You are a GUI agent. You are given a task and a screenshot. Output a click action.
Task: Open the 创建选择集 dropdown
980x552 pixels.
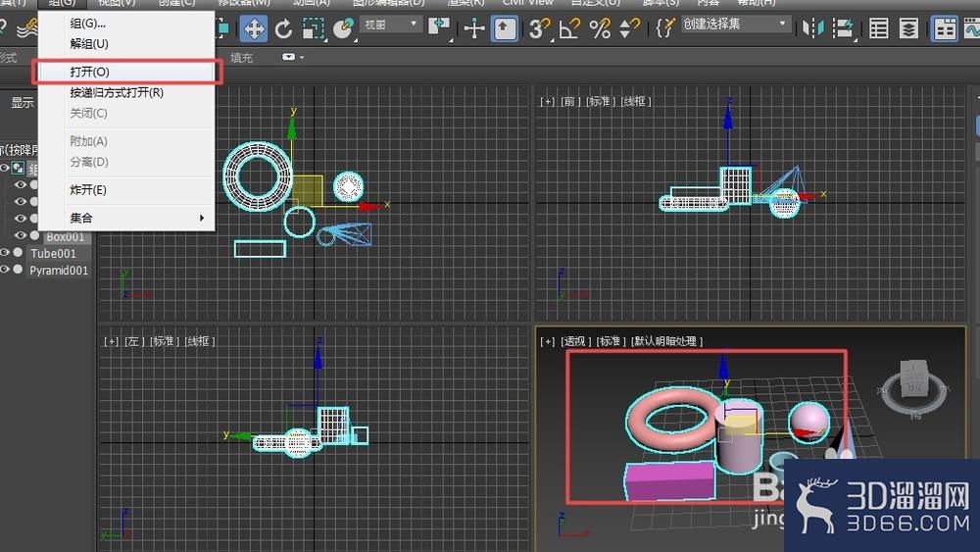735,25
